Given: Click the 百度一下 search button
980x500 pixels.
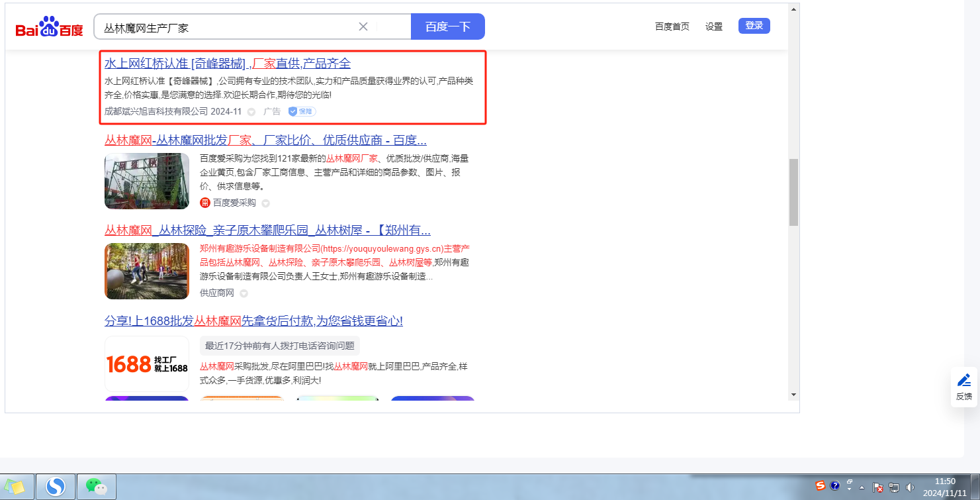Looking at the screenshot, I should 448,26.
